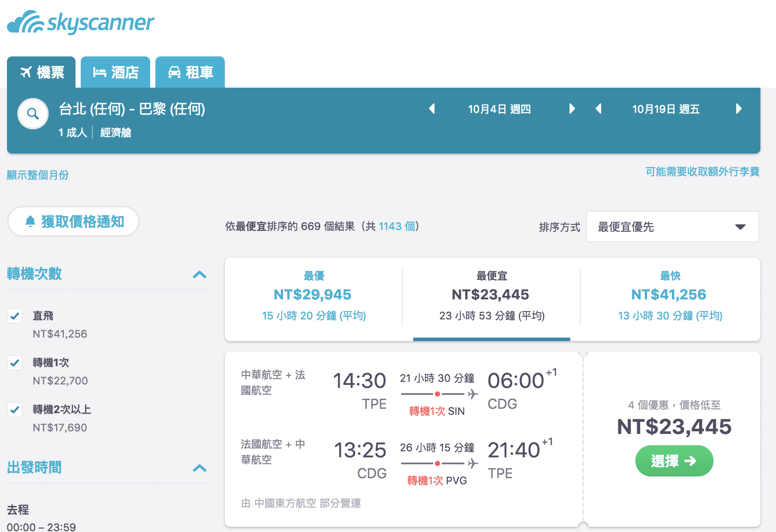Click the airplane icon in 機票 tab
Viewport: 776px width, 532px height.
(x=26, y=72)
